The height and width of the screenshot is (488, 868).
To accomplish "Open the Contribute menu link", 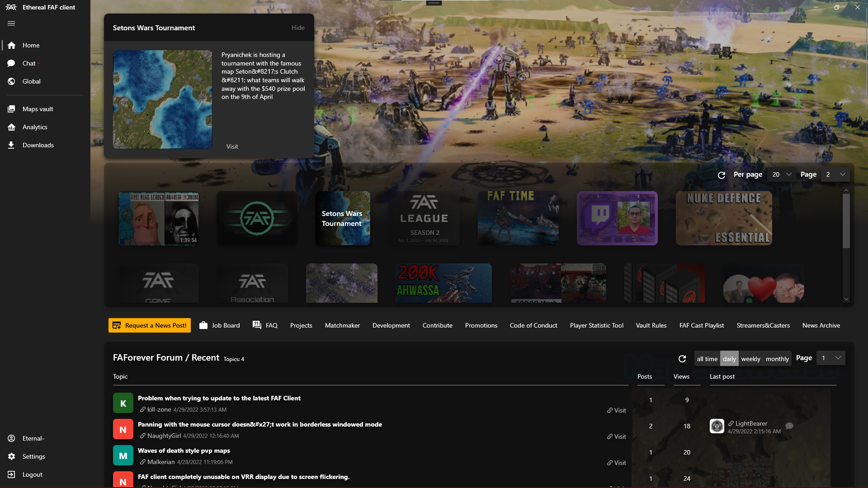I will pos(437,325).
